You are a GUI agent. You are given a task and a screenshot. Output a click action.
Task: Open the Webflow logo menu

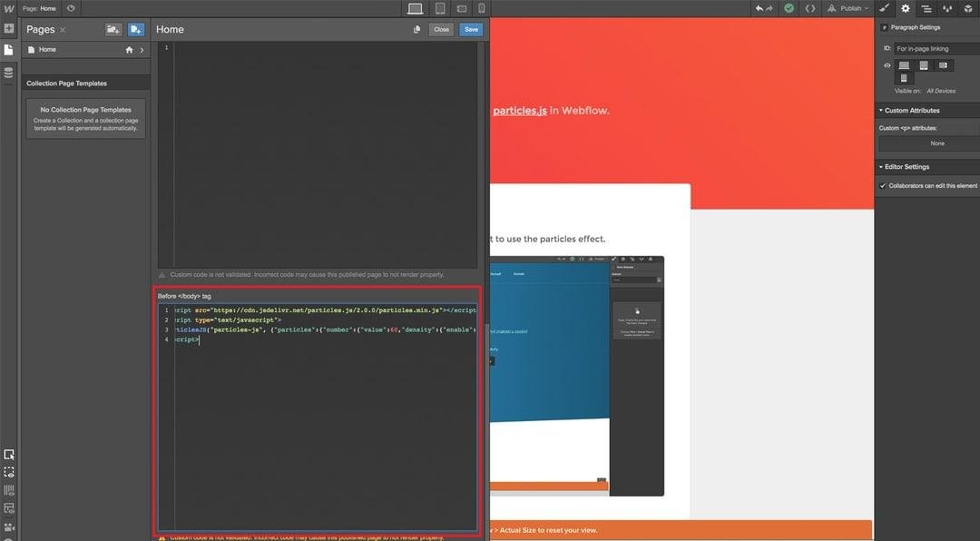tap(9, 9)
